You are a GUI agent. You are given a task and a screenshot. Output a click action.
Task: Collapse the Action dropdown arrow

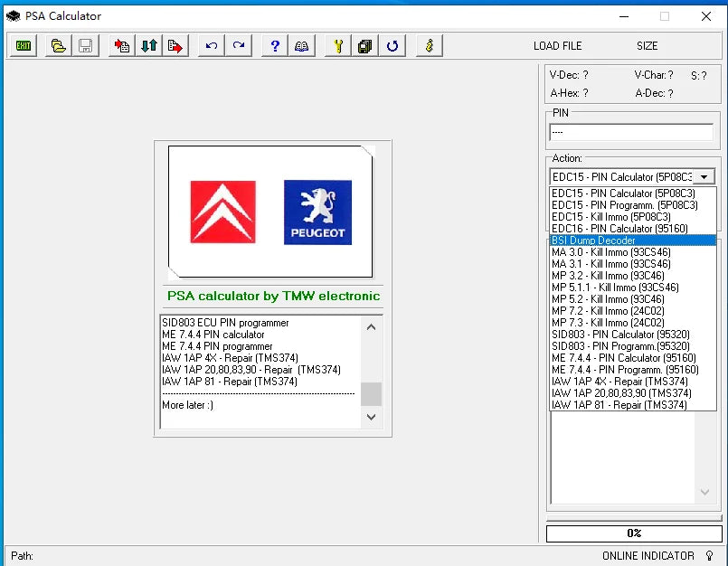tap(704, 177)
